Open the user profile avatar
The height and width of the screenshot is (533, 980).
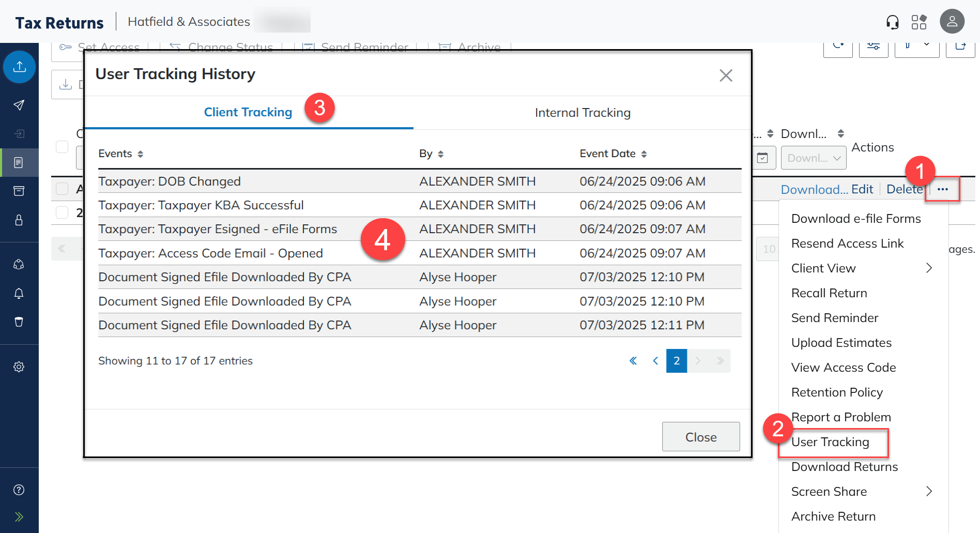pyautogui.click(x=952, y=22)
